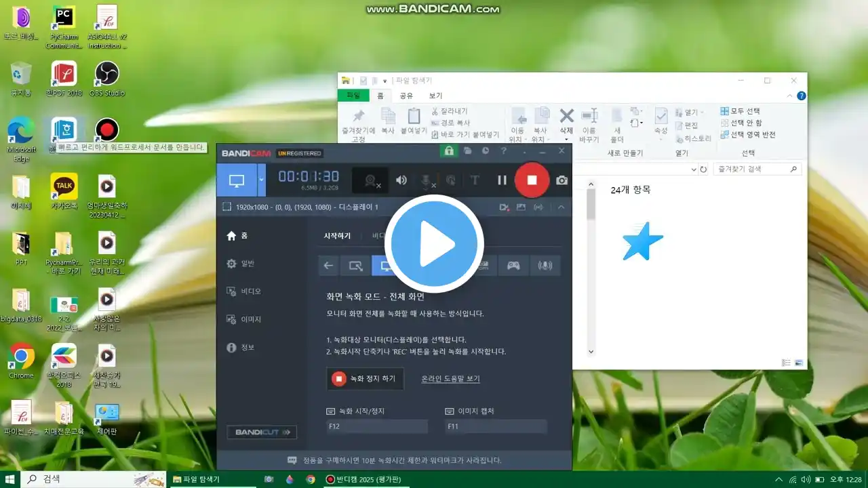The image size is (868, 488).
Task: Open the 이동 위치 dropdown in Explorer
Action: click(x=517, y=125)
